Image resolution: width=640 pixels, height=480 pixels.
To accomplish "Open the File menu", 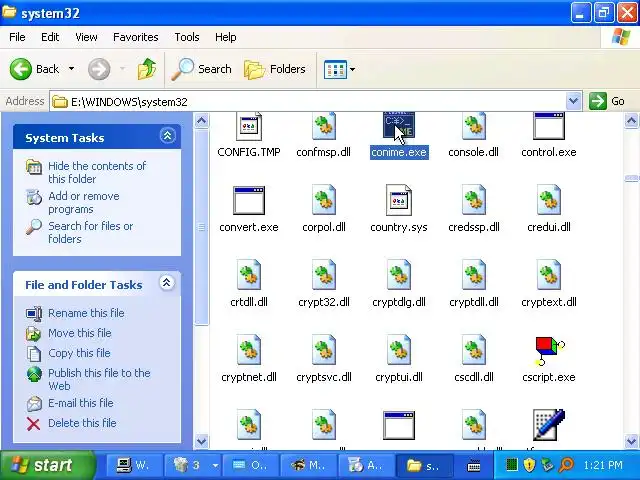I will click(x=17, y=37).
